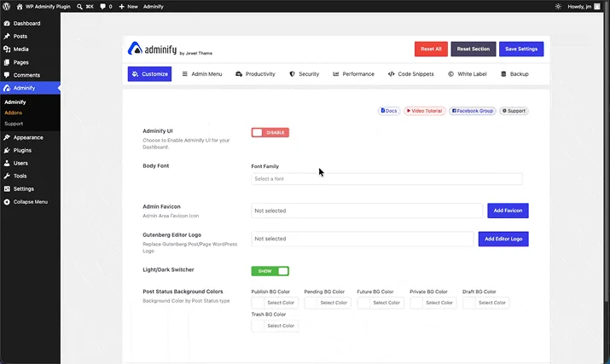Open Posts in sidebar
This screenshot has height=364, width=610.
30,36
